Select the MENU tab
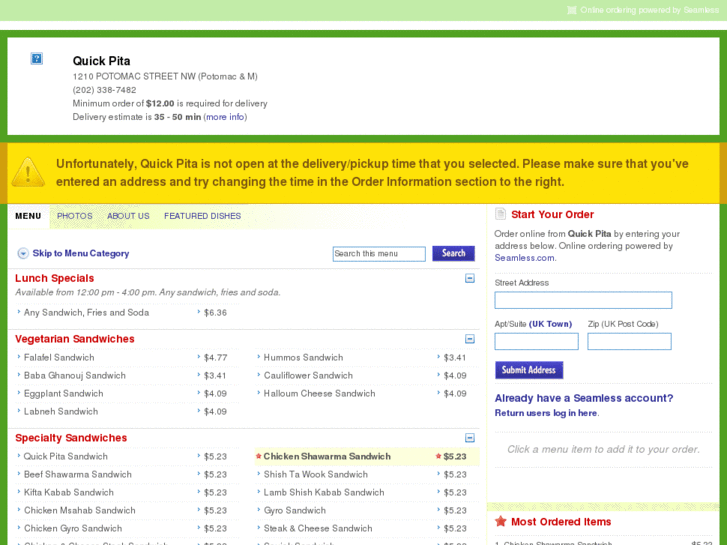727x545 pixels. click(28, 216)
